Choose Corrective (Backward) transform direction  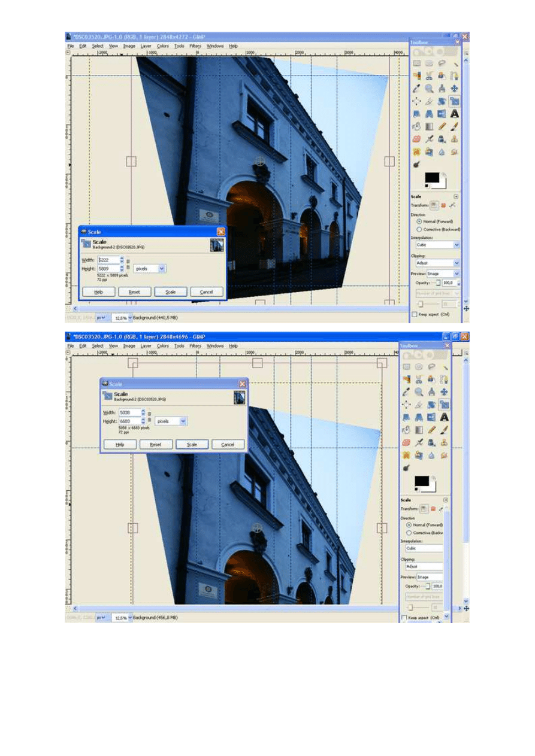click(419, 229)
